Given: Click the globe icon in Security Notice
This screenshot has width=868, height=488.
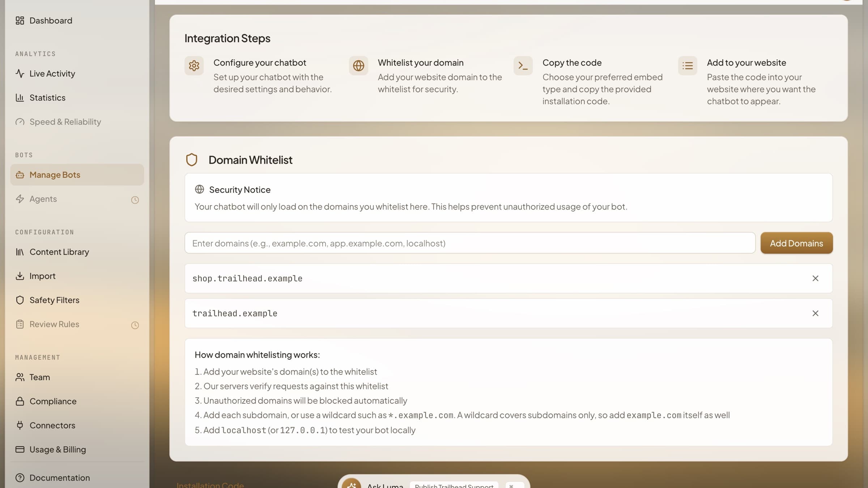Looking at the screenshot, I should coord(199,189).
